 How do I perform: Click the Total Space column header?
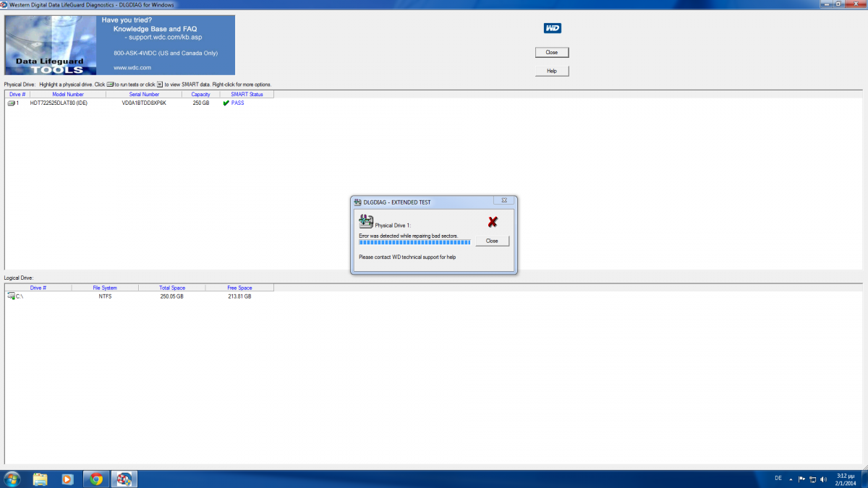click(x=172, y=288)
